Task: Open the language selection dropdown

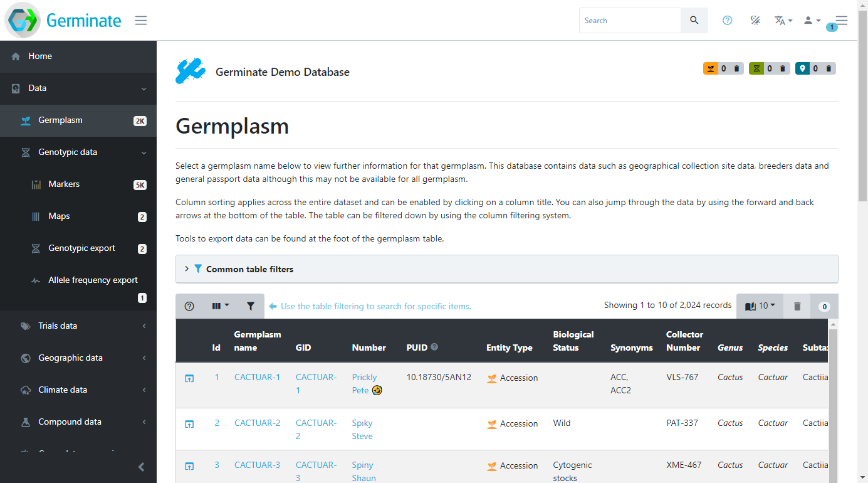Action: tap(783, 21)
